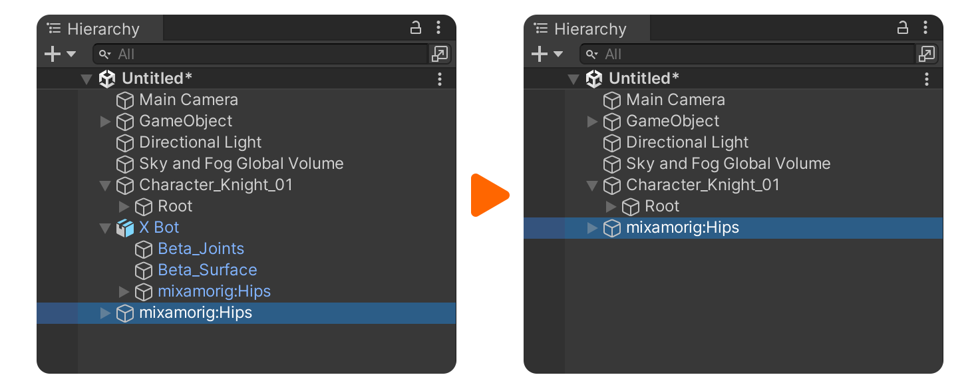Expand GameObject in right panel
This screenshot has height=389, width=980.
[x=592, y=122]
